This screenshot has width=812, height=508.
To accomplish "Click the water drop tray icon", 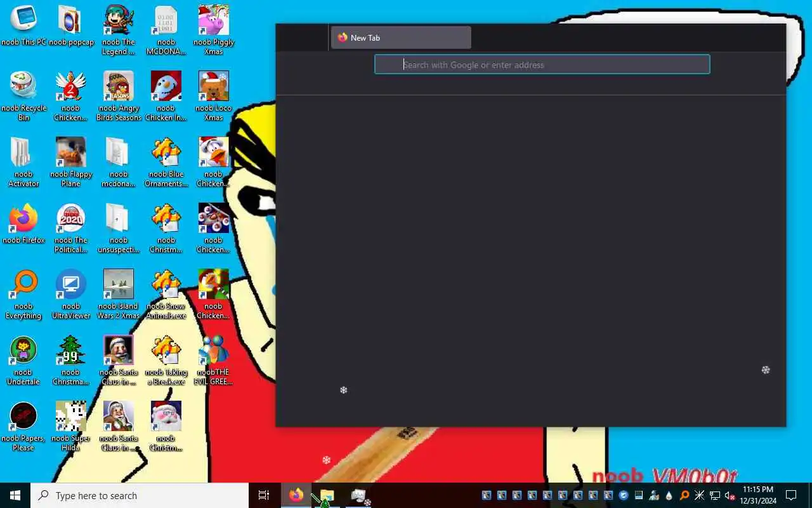I will [669, 495].
